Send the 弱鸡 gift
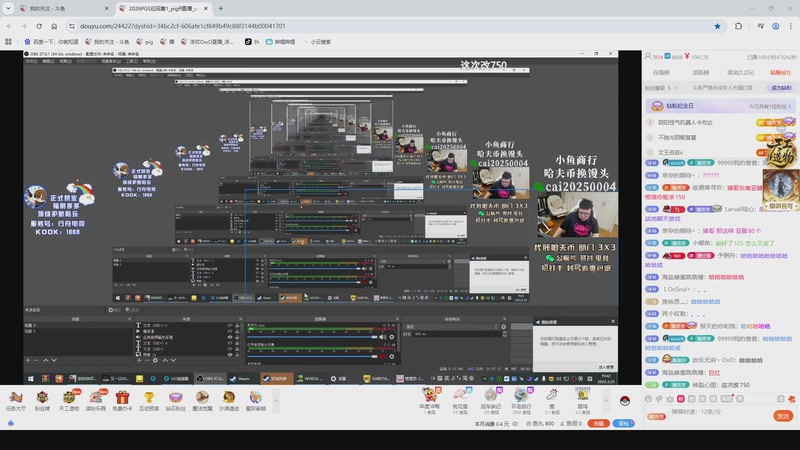Image resolution: width=800 pixels, height=450 pixels. click(x=583, y=400)
